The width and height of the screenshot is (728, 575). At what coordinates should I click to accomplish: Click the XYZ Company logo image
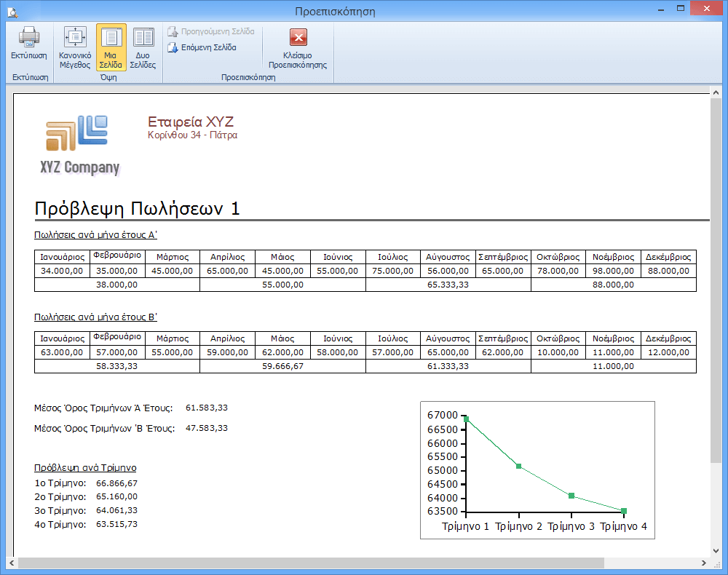point(79,145)
